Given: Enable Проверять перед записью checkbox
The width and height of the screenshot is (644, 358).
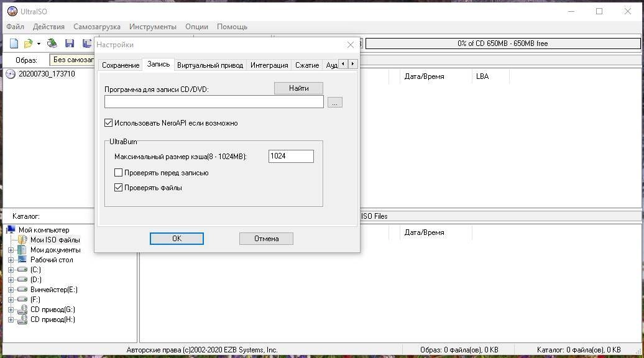Looking at the screenshot, I should [x=118, y=172].
